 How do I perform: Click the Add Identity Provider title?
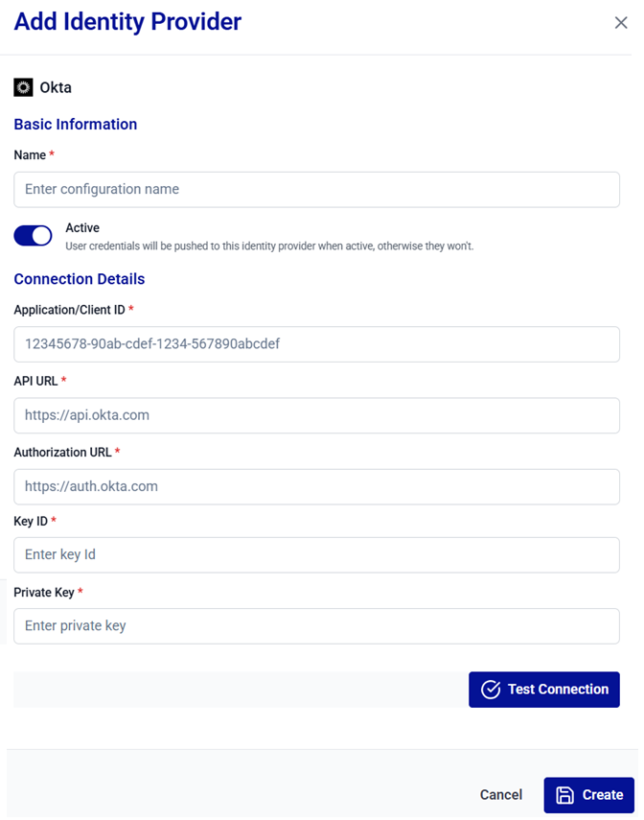point(127,21)
